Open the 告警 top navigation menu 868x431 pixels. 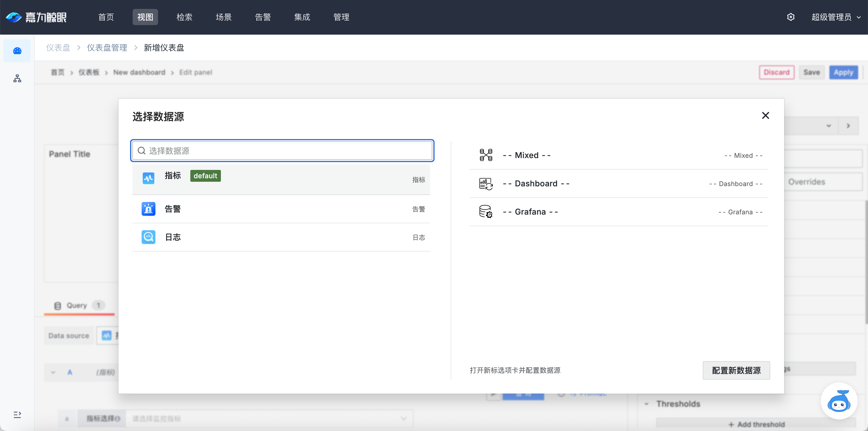[x=263, y=17]
